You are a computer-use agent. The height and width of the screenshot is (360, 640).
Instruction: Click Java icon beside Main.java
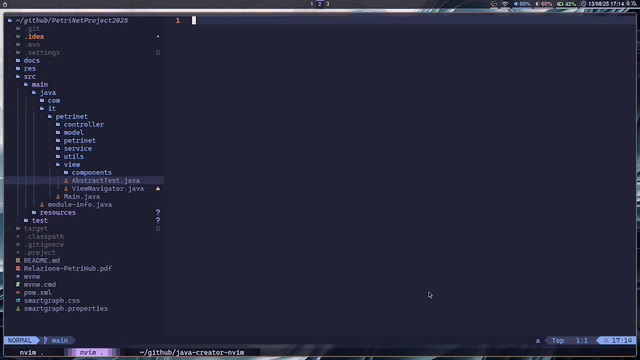(x=58, y=196)
